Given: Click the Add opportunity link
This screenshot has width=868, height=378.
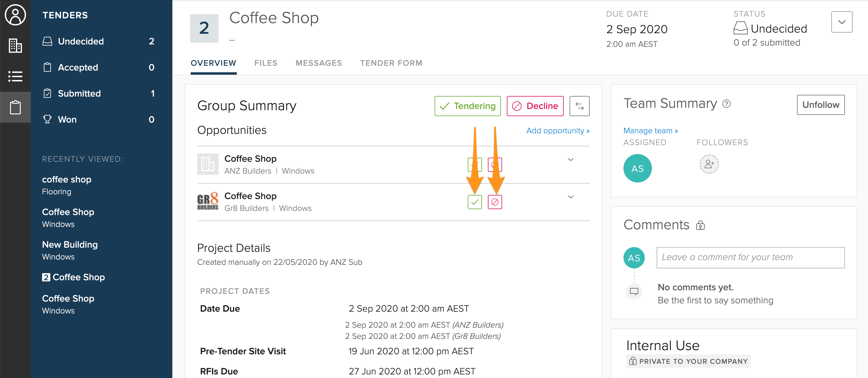Looking at the screenshot, I should 557,131.
